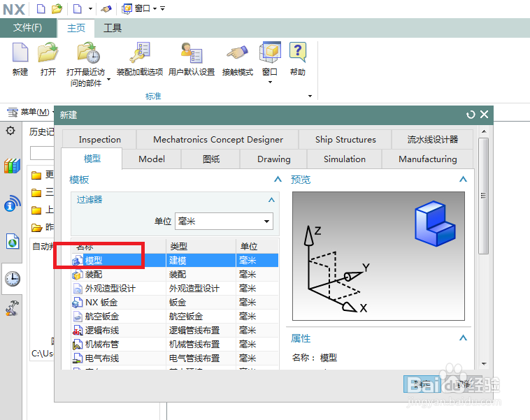Open the 文件(F) menu
Viewport: 530px width, 420px height.
(28, 28)
